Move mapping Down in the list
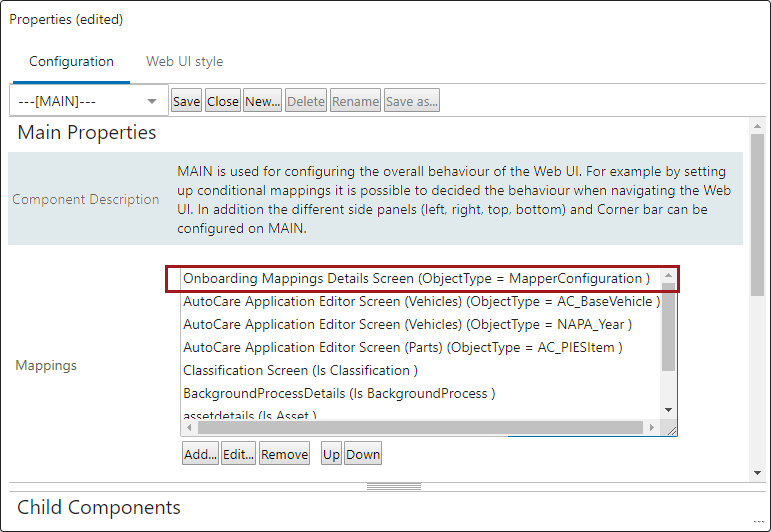The height and width of the screenshot is (532, 771). pos(363,454)
